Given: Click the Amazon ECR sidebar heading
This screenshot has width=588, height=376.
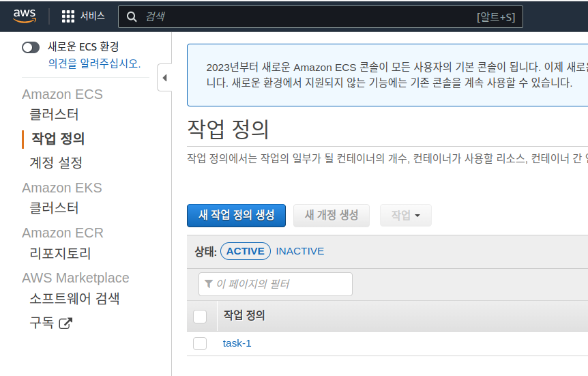Looking at the screenshot, I should pos(63,233).
